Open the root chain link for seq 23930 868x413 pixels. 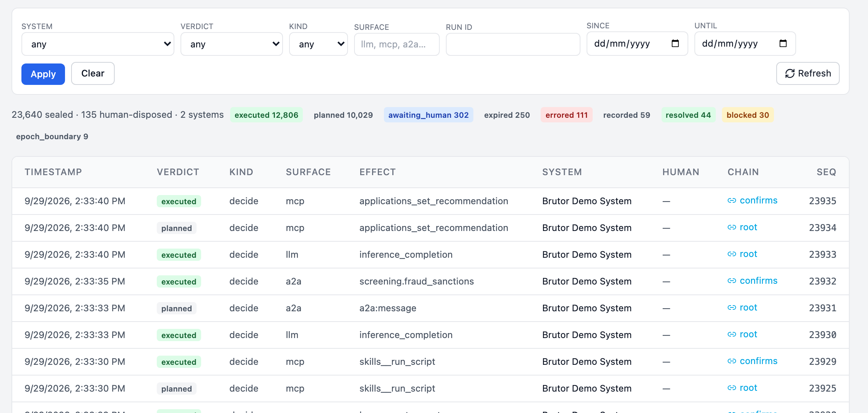pos(742,334)
